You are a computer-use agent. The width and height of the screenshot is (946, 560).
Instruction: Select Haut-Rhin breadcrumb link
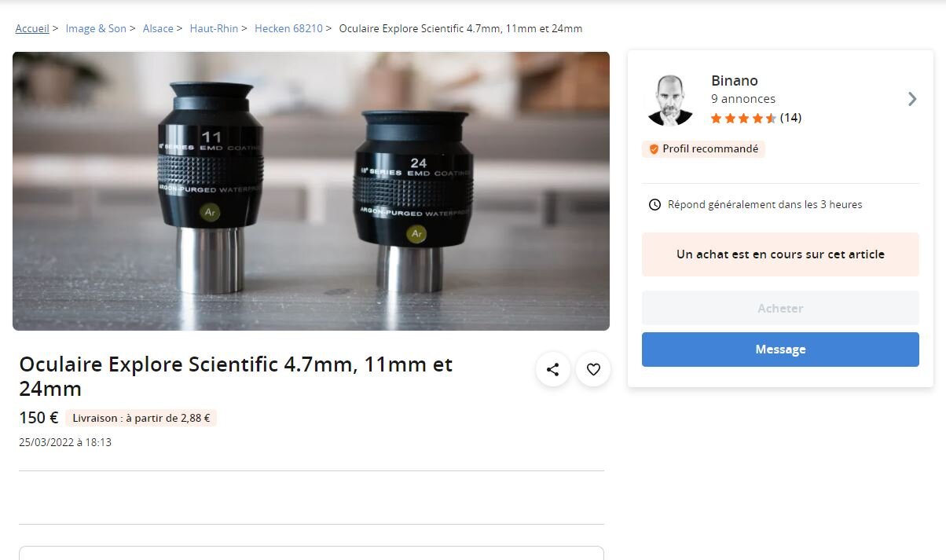[214, 28]
